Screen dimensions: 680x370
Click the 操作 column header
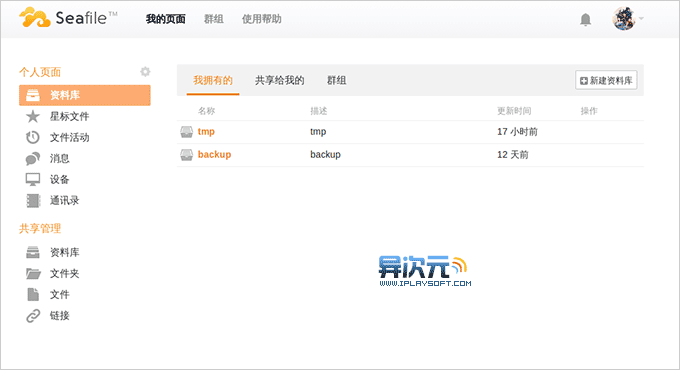click(x=589, y=111)
